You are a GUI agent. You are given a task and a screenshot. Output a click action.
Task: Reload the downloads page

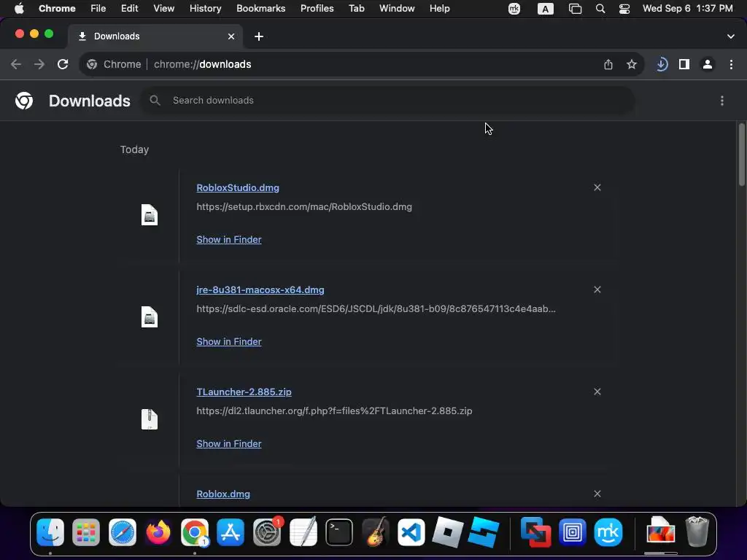[63, 64]
